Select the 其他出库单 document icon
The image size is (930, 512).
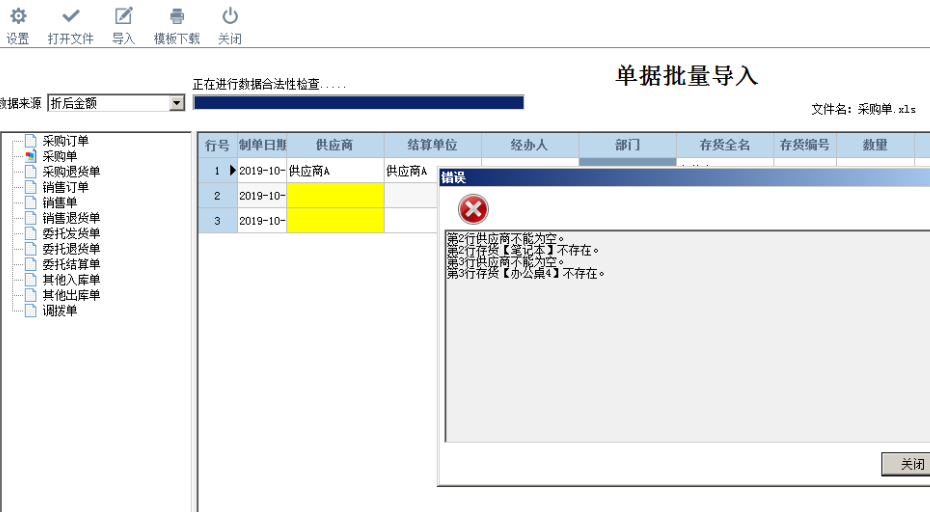click(31, 295)
